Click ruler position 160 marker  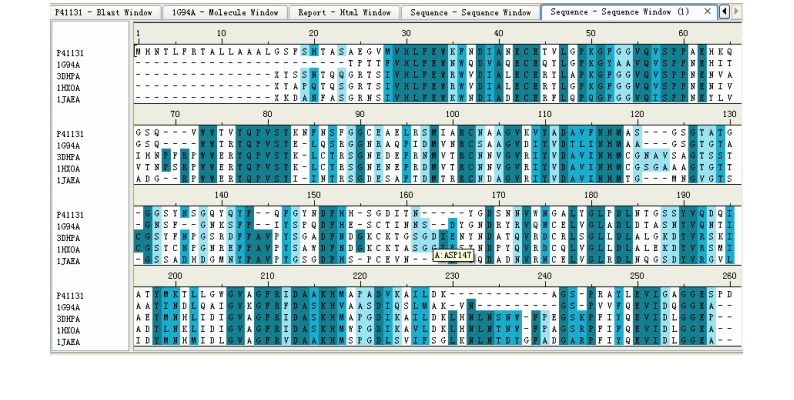point(406,195)
